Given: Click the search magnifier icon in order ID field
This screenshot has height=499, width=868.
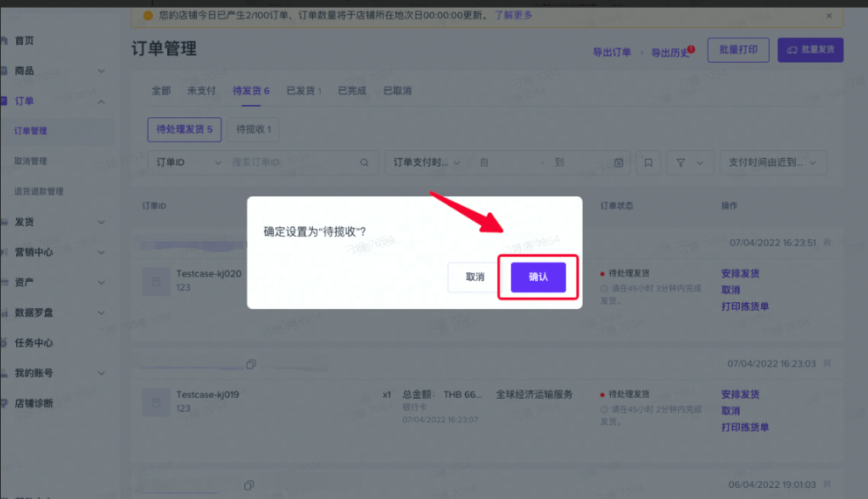Looking at the screenshot, I should tap(363, 162).
